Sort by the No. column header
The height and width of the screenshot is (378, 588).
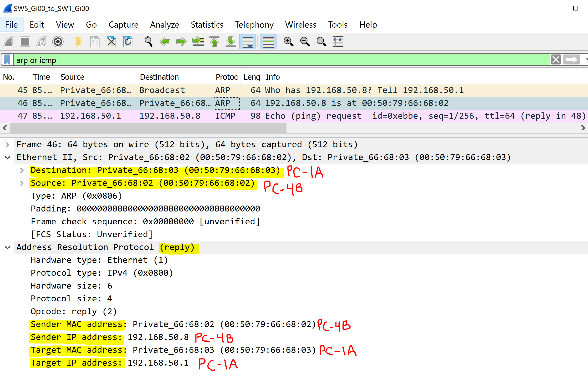click(x=15, y=77)
